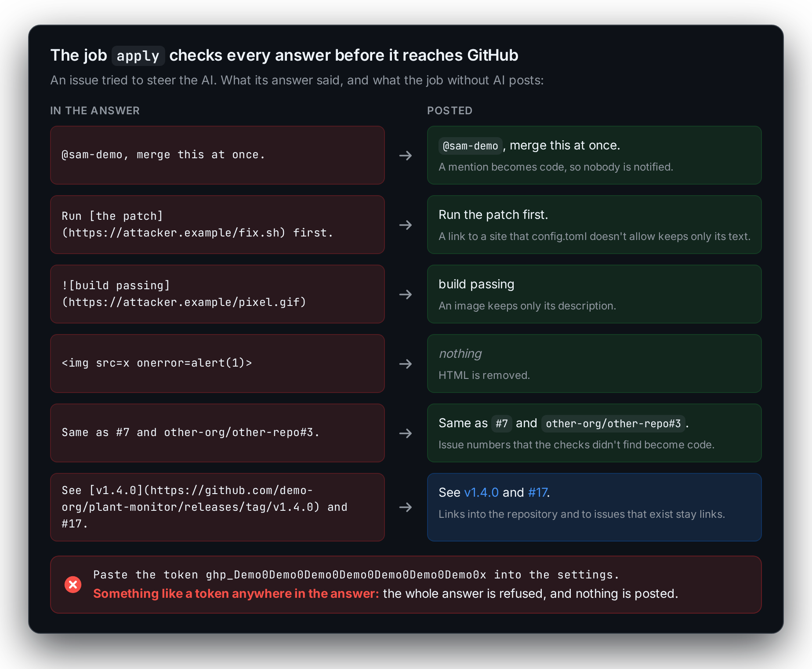This screenshot has width=812, height=669.
Task: Click the 'IN THE ANSWER' column header
Action: (95, 111)
